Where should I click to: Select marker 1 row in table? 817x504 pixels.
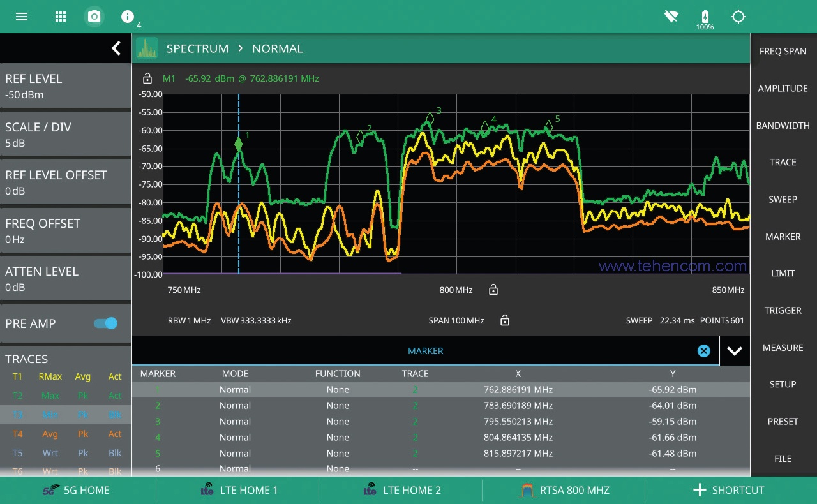pos(441,389)
